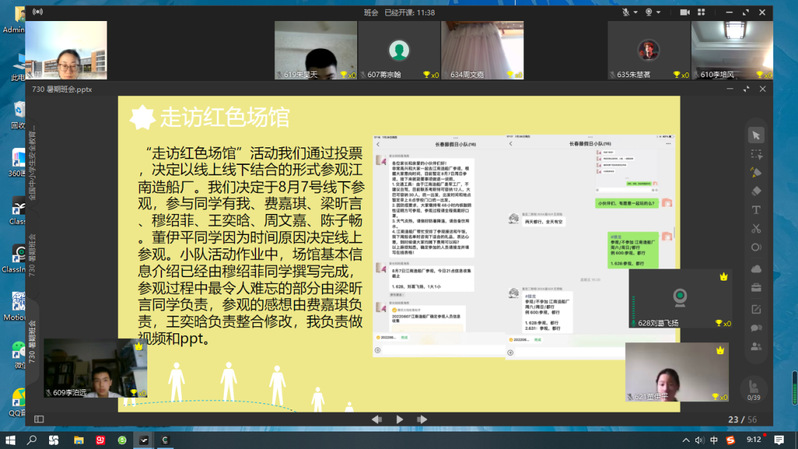Go to the next slide
Image resolution: width=798 pixels, height=449 pixels.
[422, 420]
